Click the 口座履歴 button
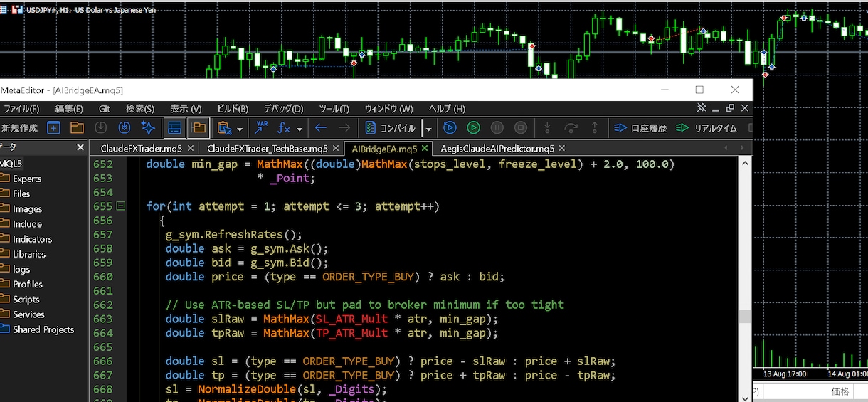This screenshot has height=402, width=868. (x=640, y=128)
